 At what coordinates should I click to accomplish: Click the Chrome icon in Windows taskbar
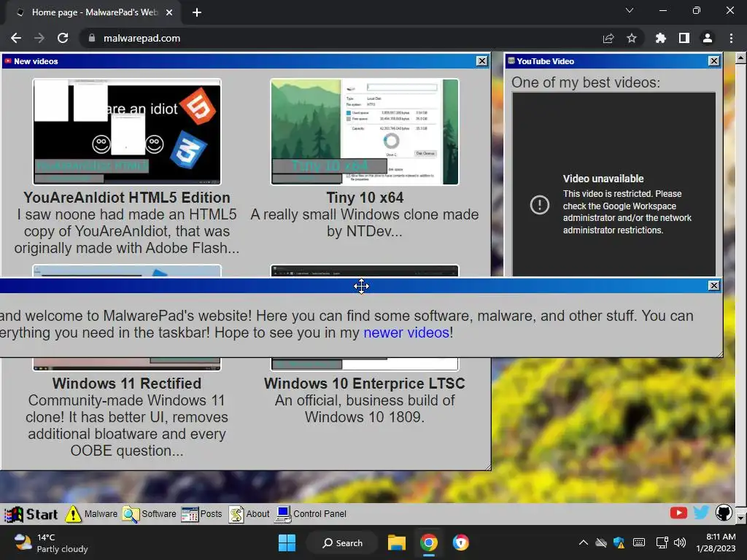pos(429,542)
